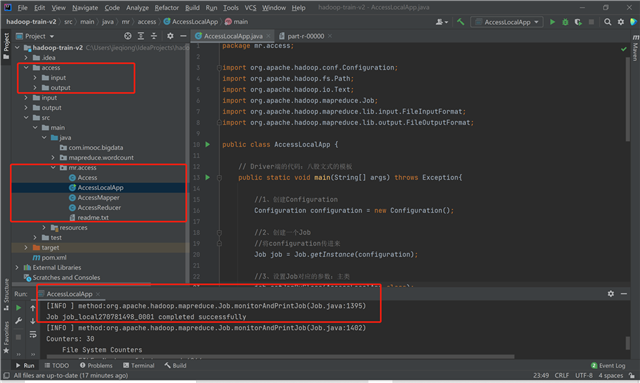This screenshot has height=383, width=640.
Task: Run with coverage using the shield icon
Action: click(x=578, y=22)
